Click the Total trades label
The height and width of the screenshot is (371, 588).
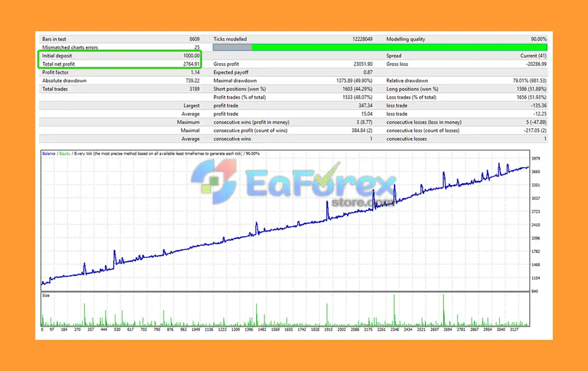(x=55, y=89)
